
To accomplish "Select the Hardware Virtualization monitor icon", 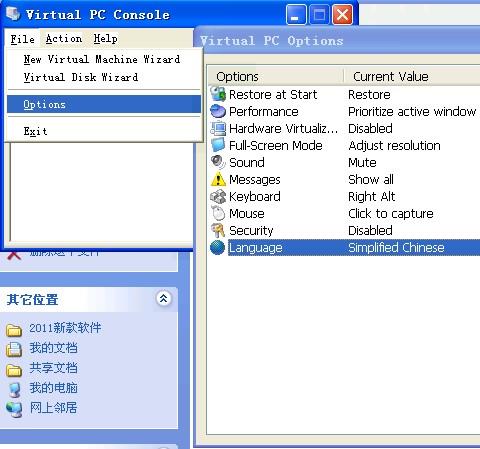I will pos(218,128).
